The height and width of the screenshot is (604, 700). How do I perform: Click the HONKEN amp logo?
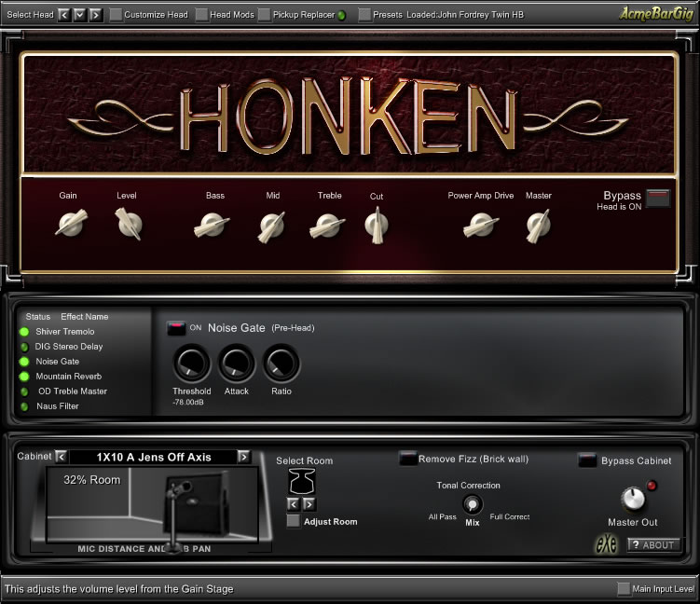[x=349, y=117]
